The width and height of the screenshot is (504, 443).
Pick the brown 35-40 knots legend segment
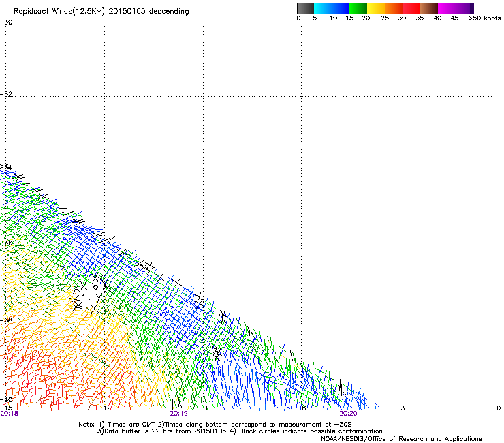tap(429, 8)
